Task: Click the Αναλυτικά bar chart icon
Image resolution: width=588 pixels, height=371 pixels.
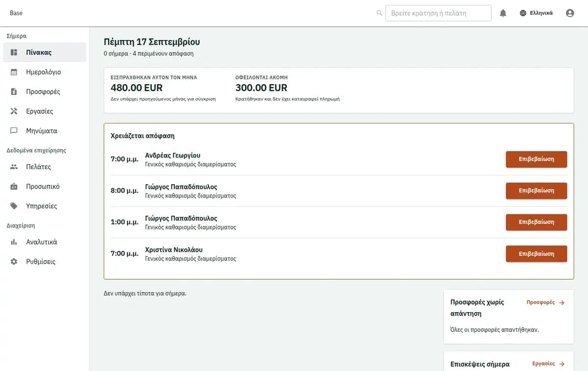Action: coord(14,242)
